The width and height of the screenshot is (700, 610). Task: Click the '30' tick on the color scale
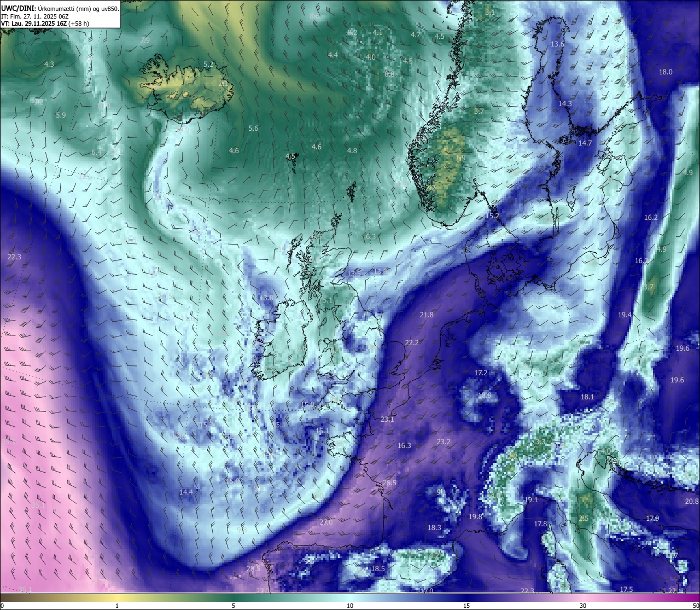583,606
